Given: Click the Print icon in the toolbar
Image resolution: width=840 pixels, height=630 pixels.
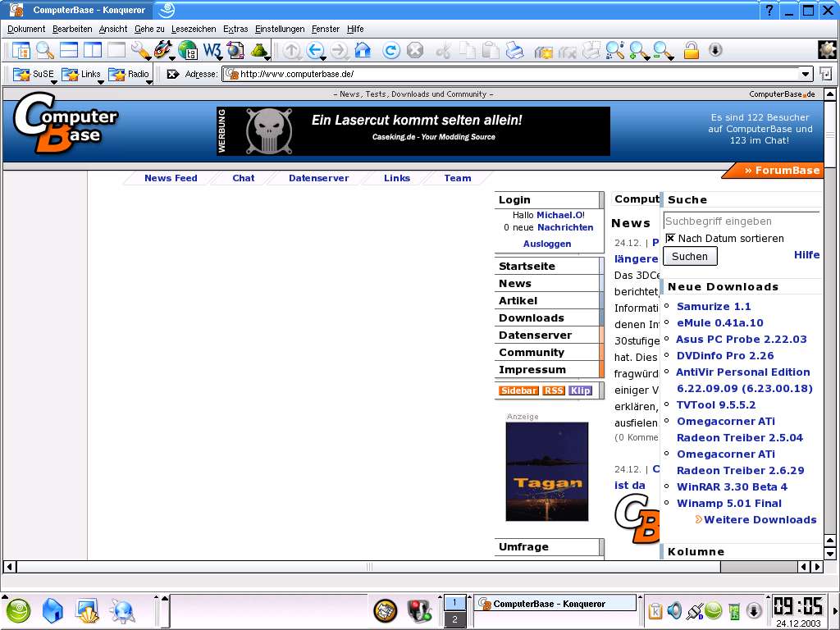Looking at the screenshot, I should 514,50.
